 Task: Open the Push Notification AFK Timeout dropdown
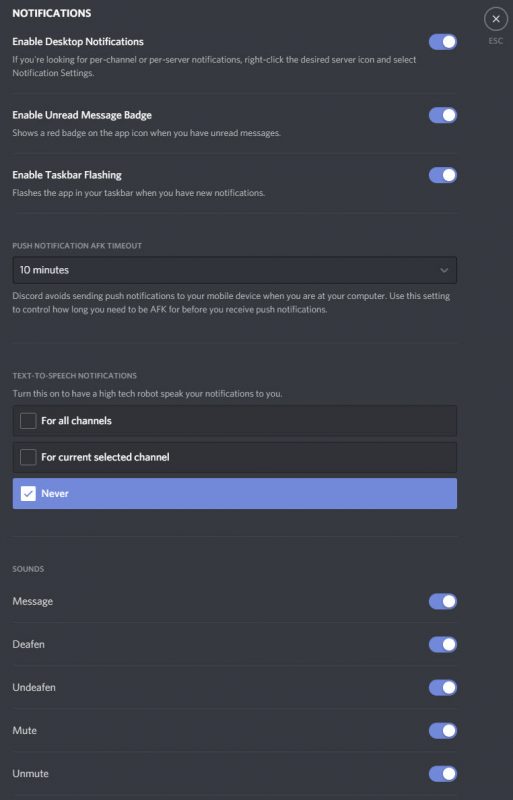(x=235, y=270)
